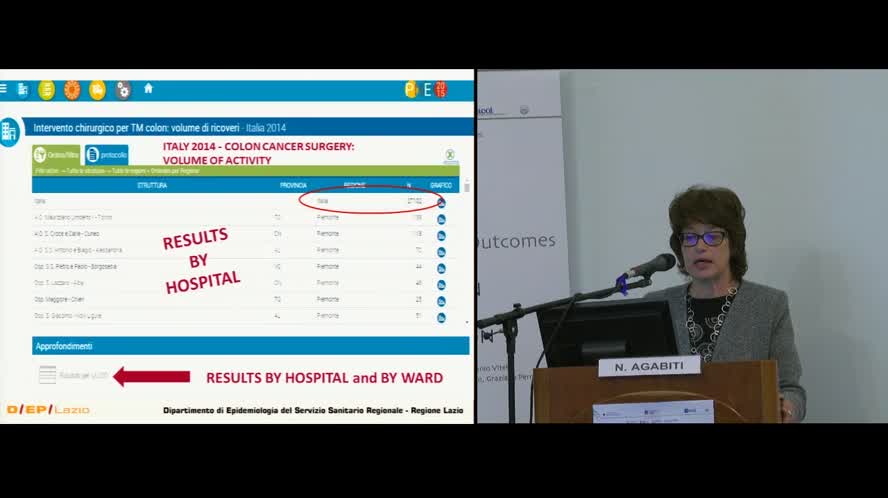Sort by the N column header
The height and width of the screenshot is (498, 888).
408,185
